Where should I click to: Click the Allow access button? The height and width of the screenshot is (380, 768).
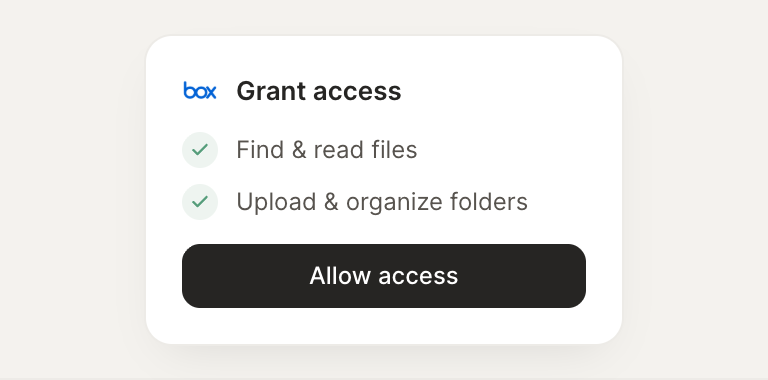coord(384,276)
